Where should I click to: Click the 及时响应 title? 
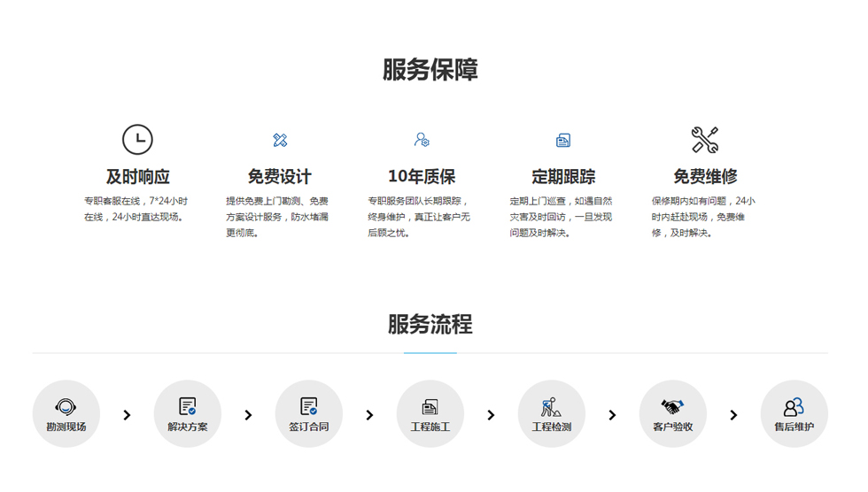pyautogui.click(x=138, y=177)
